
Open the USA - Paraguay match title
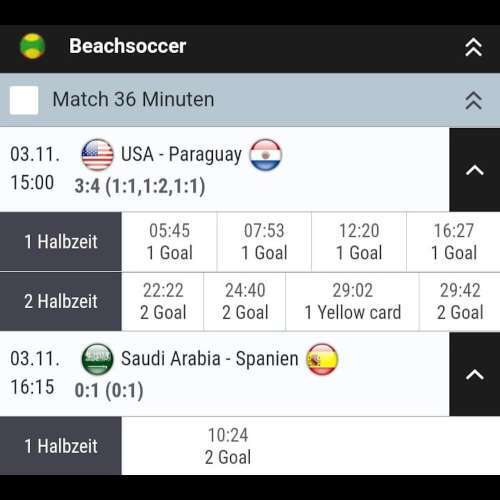[x=181, y=155]
